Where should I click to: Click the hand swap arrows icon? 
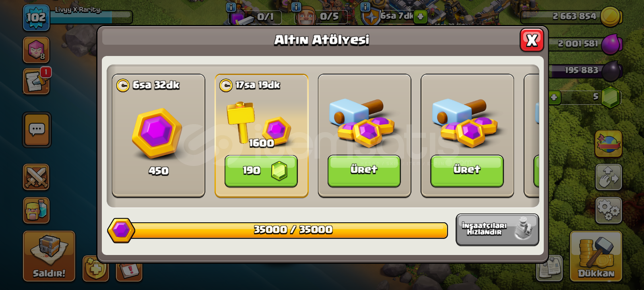[x=609, y=177]
